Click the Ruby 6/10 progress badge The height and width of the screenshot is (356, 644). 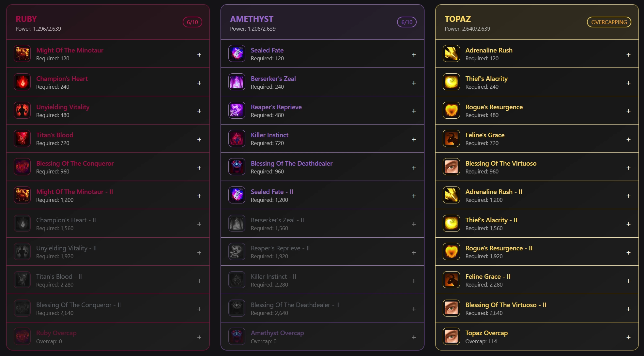click(x=192, y=22)
